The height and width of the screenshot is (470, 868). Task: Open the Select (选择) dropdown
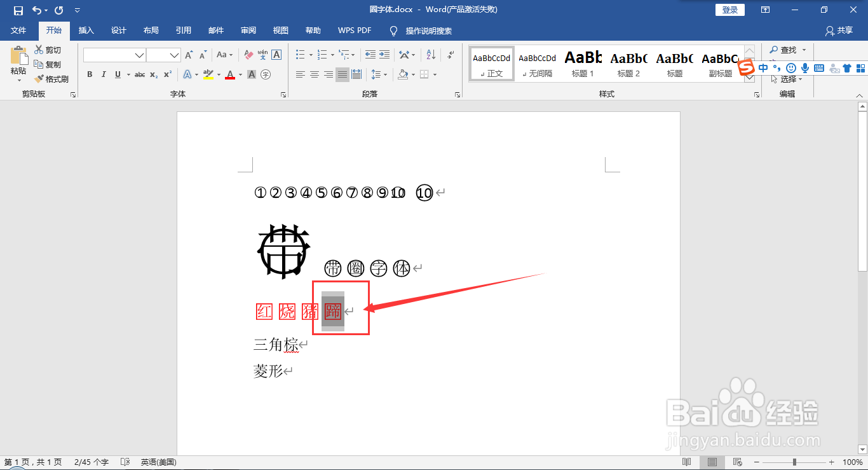787,79
